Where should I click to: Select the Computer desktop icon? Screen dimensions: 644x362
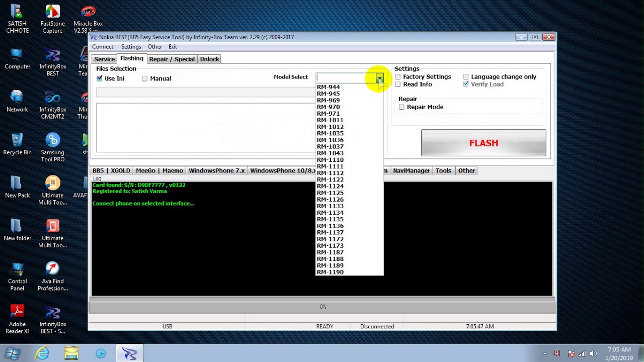17,59
